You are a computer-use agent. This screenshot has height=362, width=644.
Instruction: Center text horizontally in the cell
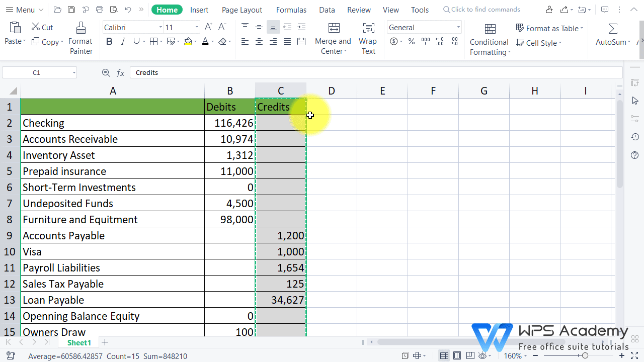coord(259,42)
